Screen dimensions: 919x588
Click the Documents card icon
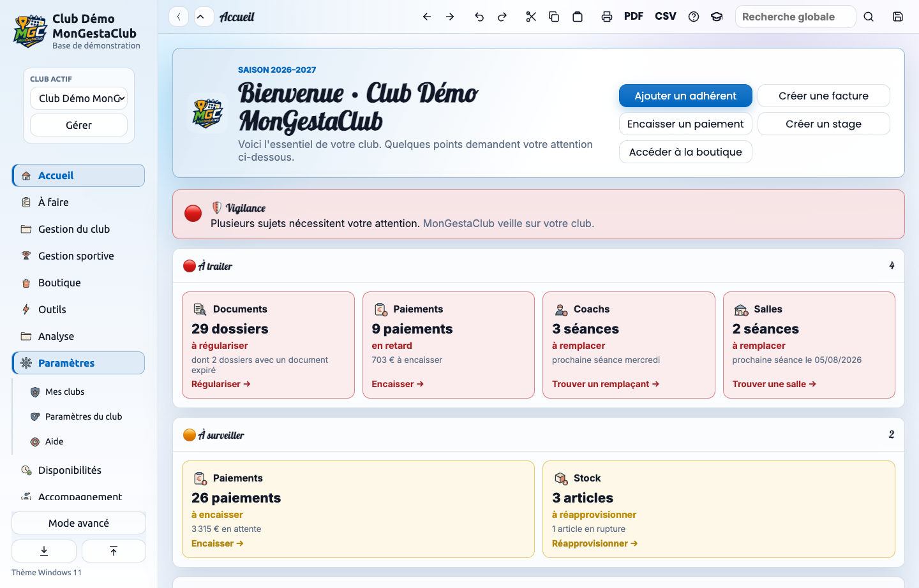point(200,309)
